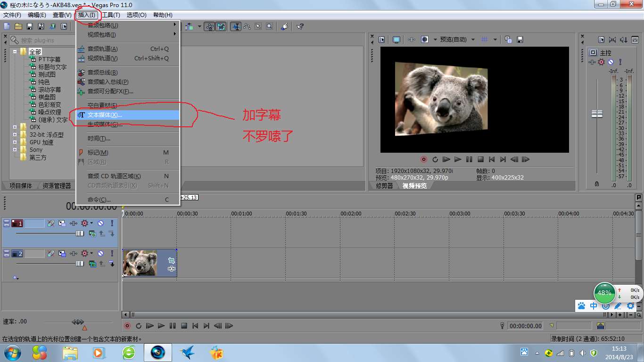Click Record in the timeline transport bar

127,326
